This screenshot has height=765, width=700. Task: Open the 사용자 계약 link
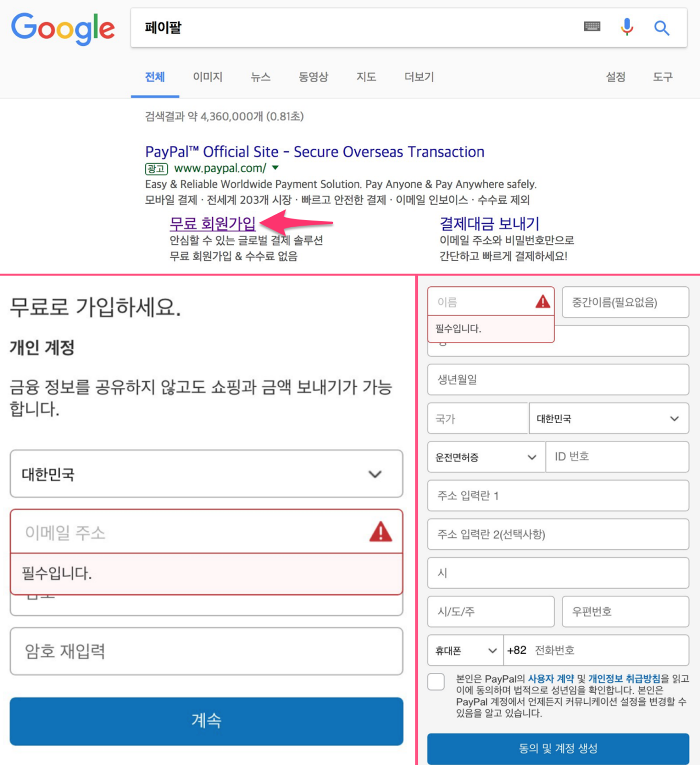[x=551, y=678]
